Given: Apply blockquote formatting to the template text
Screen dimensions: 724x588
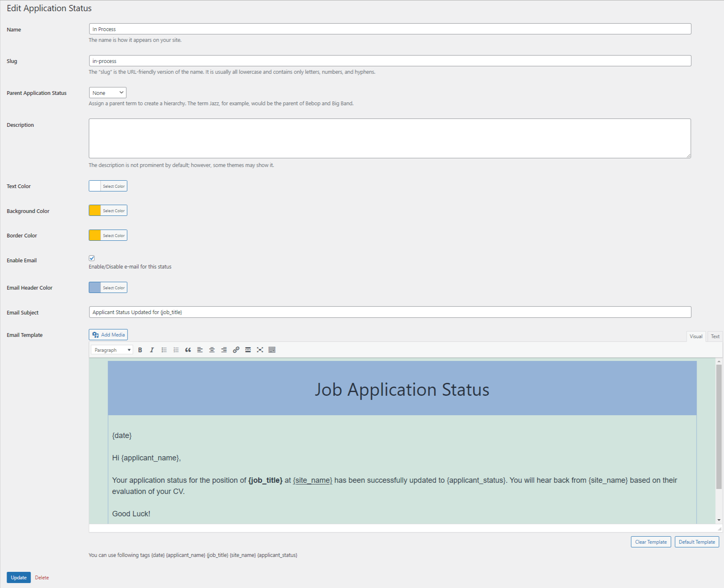Looking at the screenshot, I should click(188, 350).
